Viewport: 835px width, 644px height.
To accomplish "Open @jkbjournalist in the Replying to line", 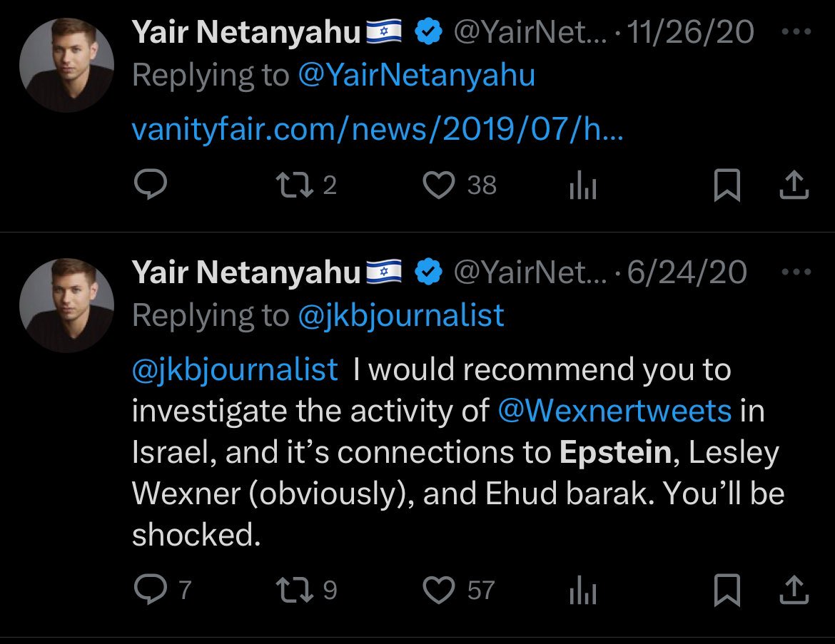I will (400, 315).
